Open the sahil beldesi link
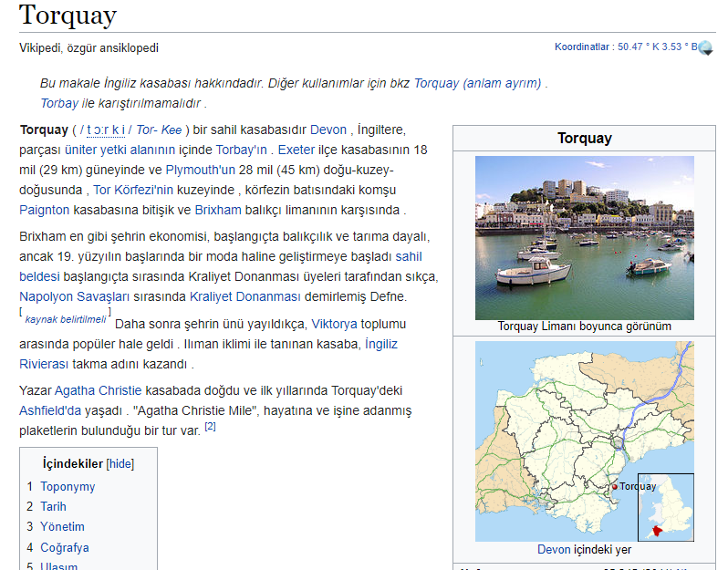728x570 pixels. pos(409,256)
